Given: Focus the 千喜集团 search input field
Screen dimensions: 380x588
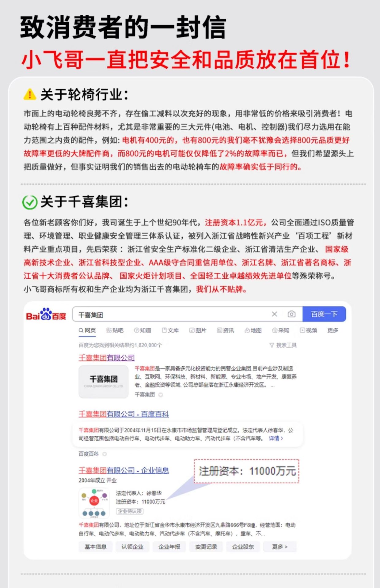Looking at the screenshot, I should click(172, 314).
